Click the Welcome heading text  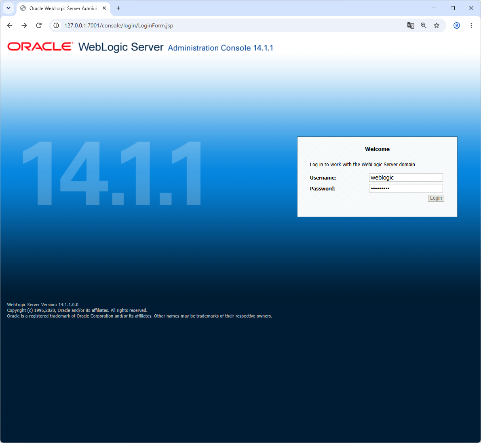[377, 149]
